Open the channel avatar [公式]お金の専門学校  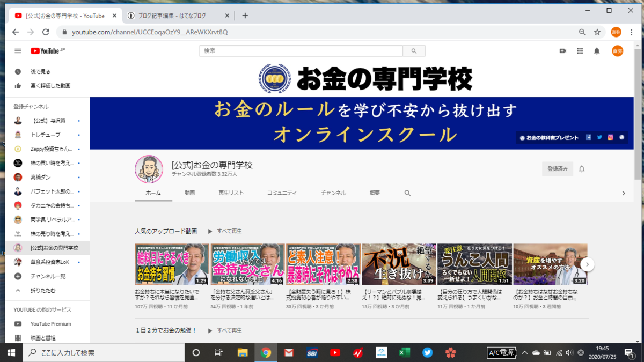149,169
